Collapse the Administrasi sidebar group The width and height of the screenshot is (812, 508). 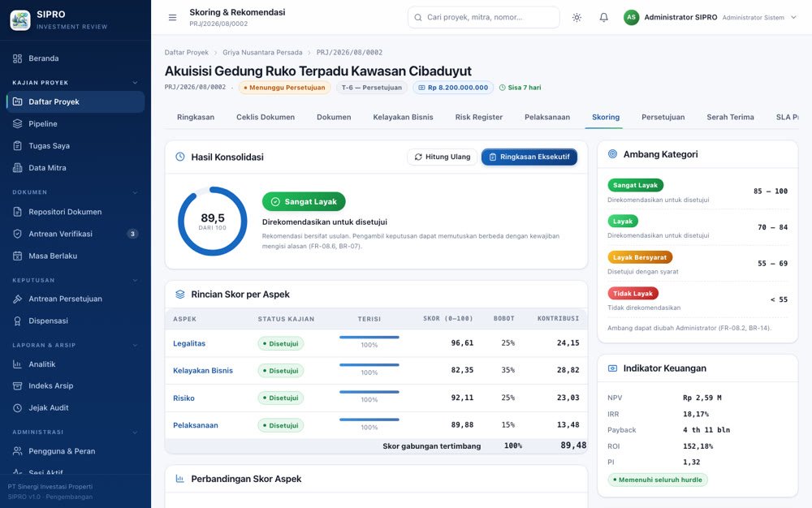135,432
